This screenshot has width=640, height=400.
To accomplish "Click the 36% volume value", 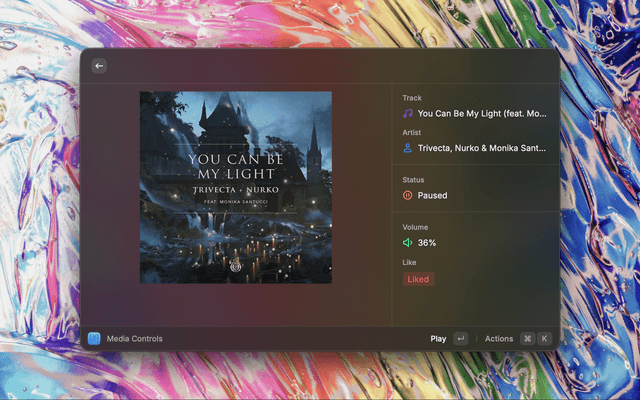I will click(427, 243).
